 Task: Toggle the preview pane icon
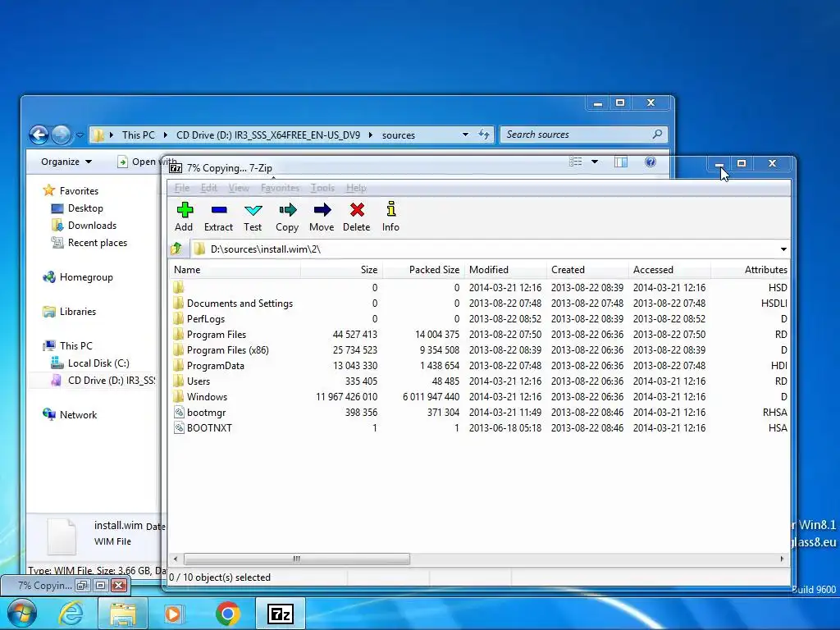coord(621,162)
